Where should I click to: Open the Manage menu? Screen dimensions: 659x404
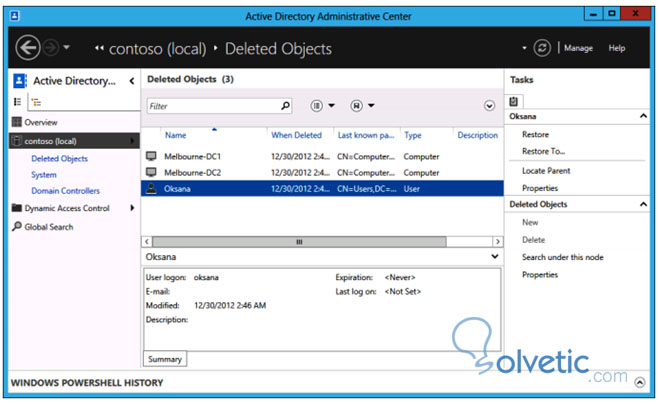pyautogui.click(x=578, y=48)
